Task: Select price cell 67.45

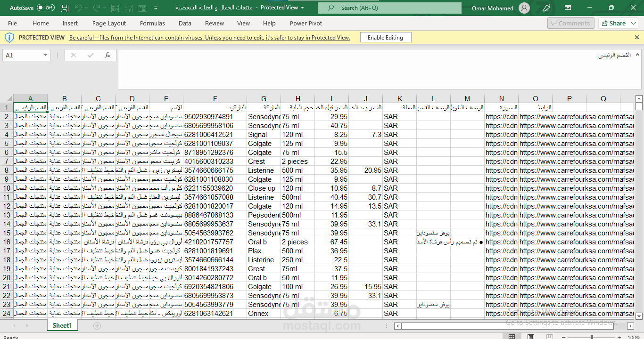Action: pyautogui.click(x=331, y=242)
